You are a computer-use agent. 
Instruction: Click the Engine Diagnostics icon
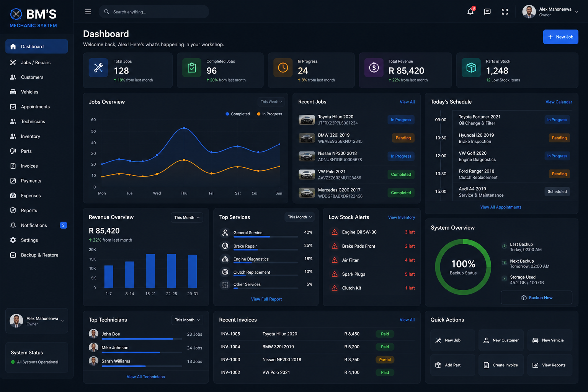(x=225, y=259)
